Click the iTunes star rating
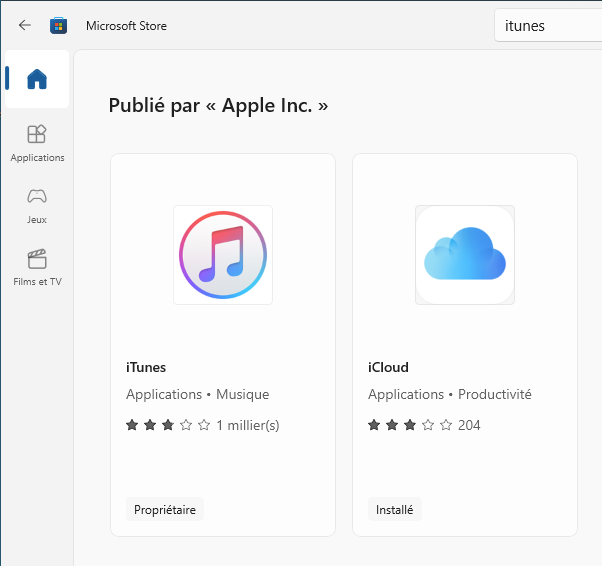The height and width of the screenshot is (566, 602). (x=168, y=425)
